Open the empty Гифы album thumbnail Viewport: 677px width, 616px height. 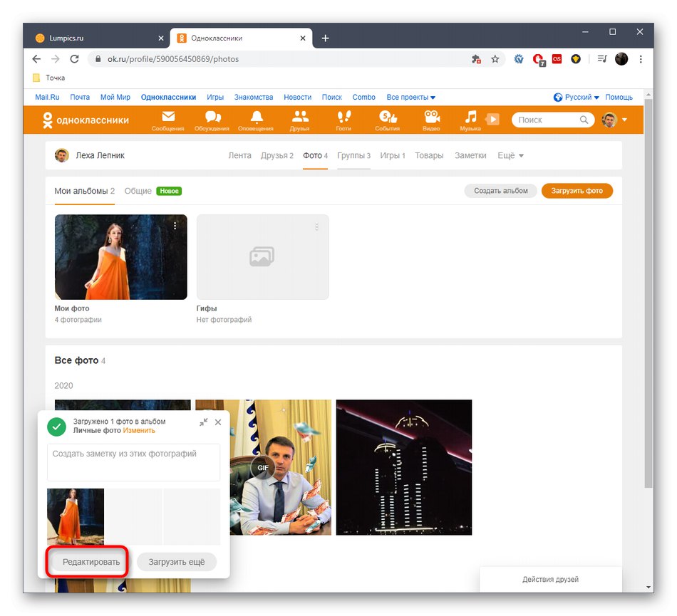(x=262, y=257)
